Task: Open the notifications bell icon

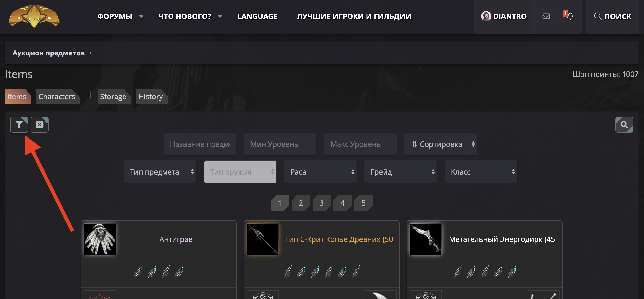Action: click(570, 17)
